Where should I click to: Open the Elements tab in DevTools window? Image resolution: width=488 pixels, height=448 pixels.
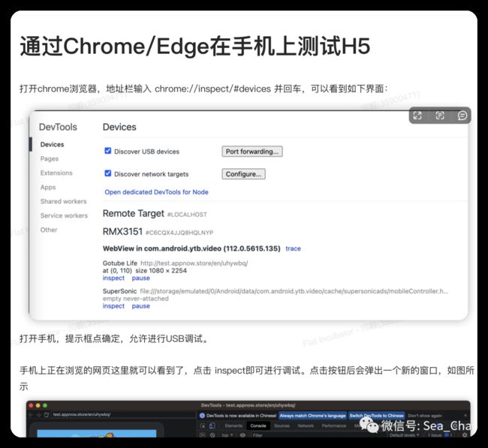(x=233, y=426)
